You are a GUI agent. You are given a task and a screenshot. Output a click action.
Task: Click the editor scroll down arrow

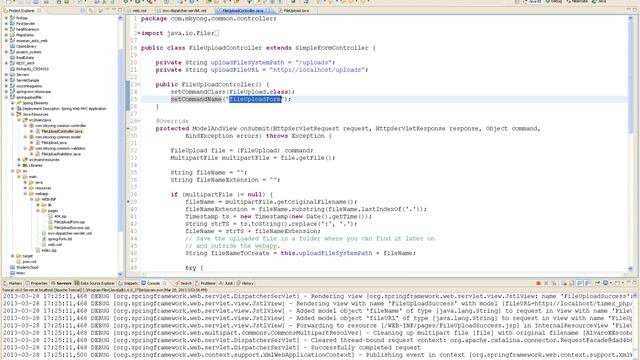click(631, 269)
